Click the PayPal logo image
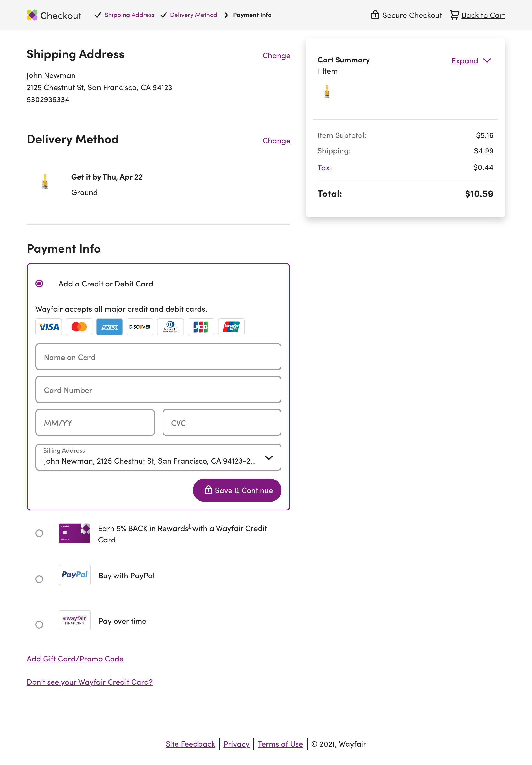This screenshot has height=765, width=532. click(75, 575)
